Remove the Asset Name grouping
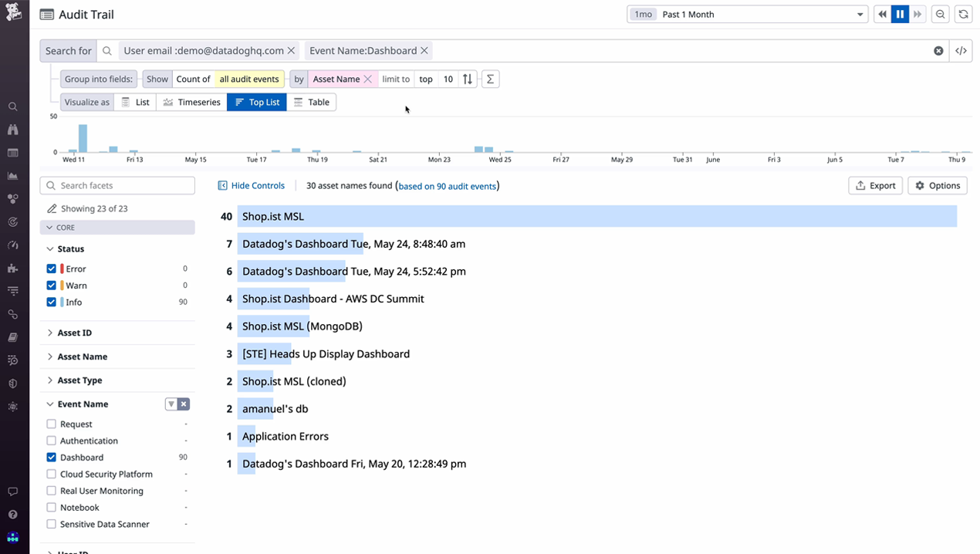Image resolution: width=980 pixels, height=554 pixels. point(367,79)
